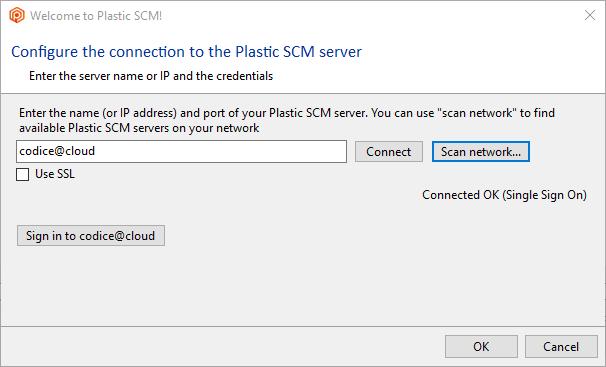Confirm with the OK button
Screen dimensions: 606x367
pyautogui.click(x=481, y=347)
